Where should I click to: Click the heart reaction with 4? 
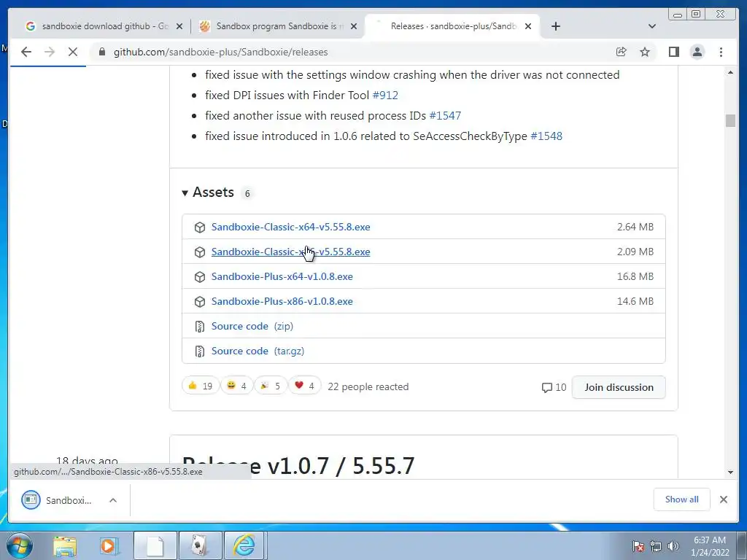[x=304, y=386]
